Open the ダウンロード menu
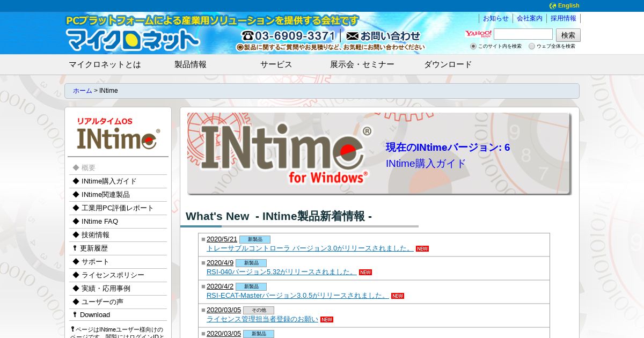 point(448,64)
